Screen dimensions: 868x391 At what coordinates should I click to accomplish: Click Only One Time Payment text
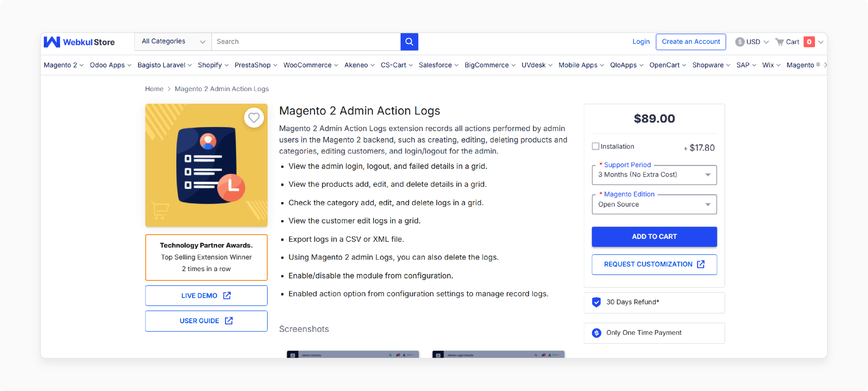point(643,333)
